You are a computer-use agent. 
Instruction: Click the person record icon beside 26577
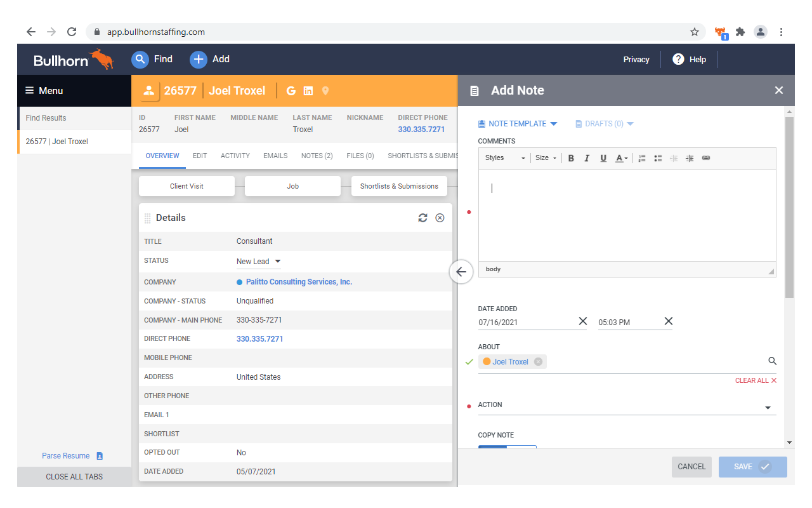point(148,91)
